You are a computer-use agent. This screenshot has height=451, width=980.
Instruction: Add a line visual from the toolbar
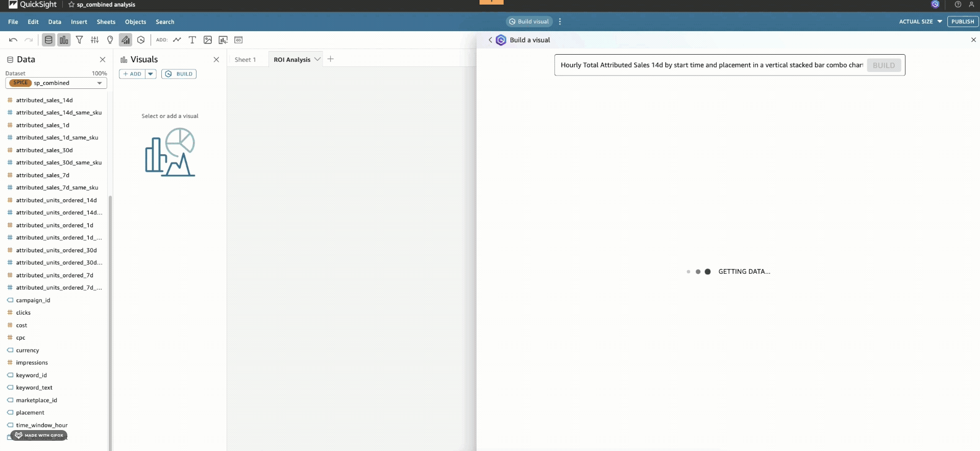click(177, 40)
